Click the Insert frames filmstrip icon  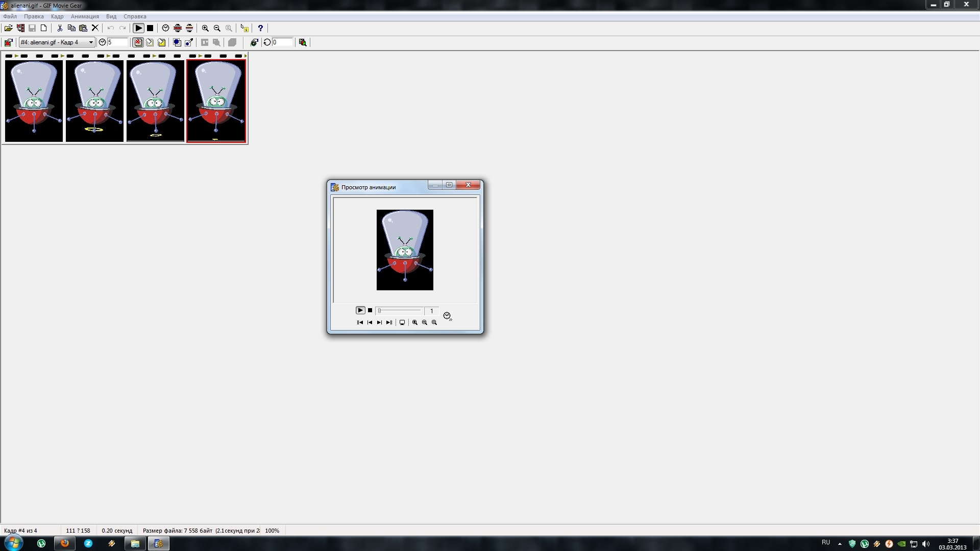click(x=20, y=28)
